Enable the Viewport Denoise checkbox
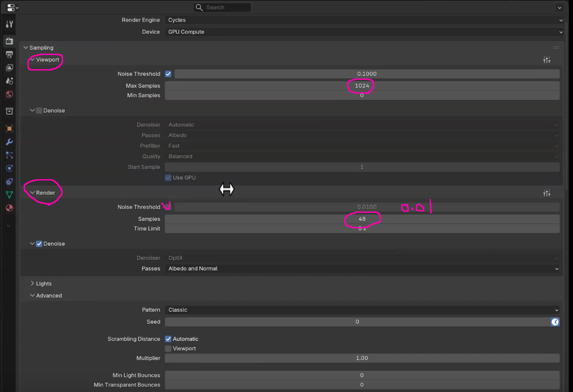The height and width of the screenshot is (392, 573). coord(39,110)
